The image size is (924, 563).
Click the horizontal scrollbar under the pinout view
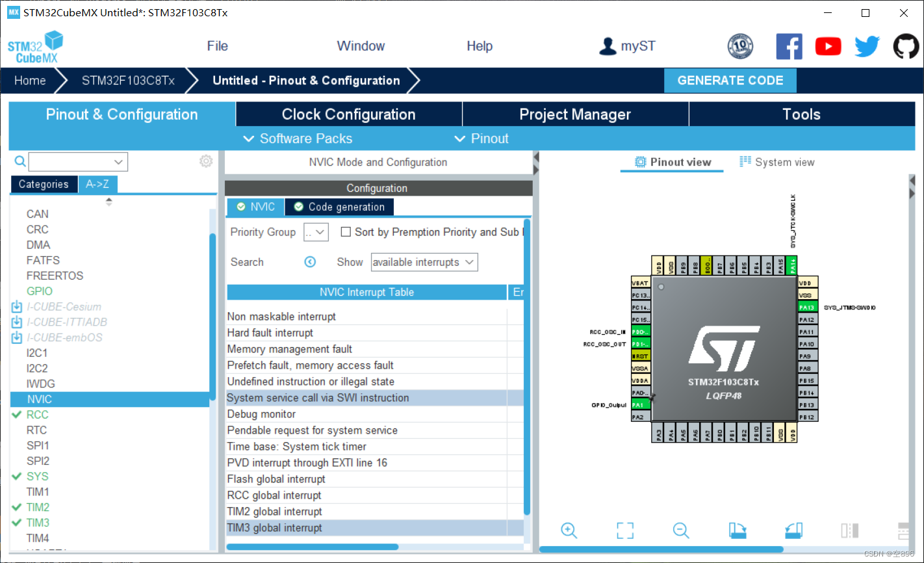coord(661,549)
